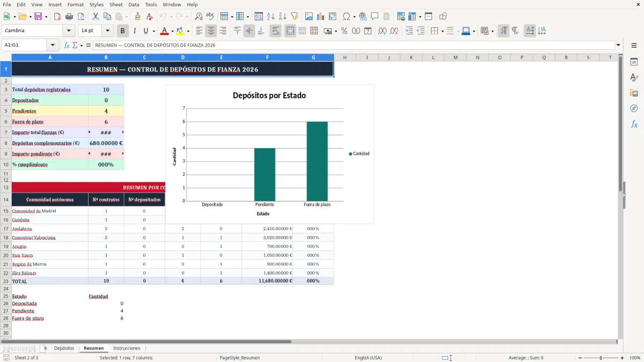Toggle Center Horizontally alignment
This screenshot has width=644, height=362.
point(211,31)
